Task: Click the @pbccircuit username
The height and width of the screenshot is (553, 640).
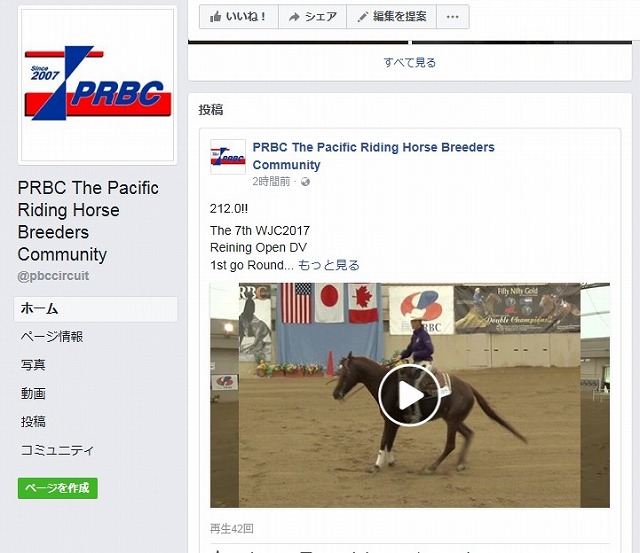Action: click(x=53, y=276)
